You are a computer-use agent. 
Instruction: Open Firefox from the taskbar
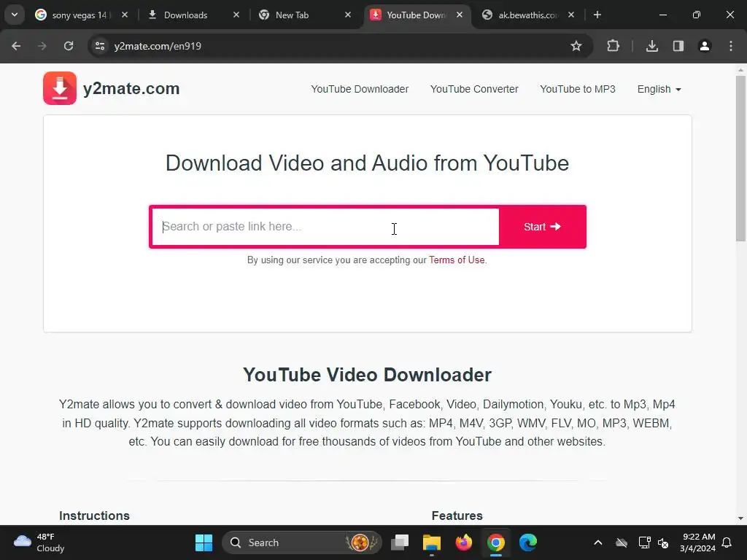[463, 542]
